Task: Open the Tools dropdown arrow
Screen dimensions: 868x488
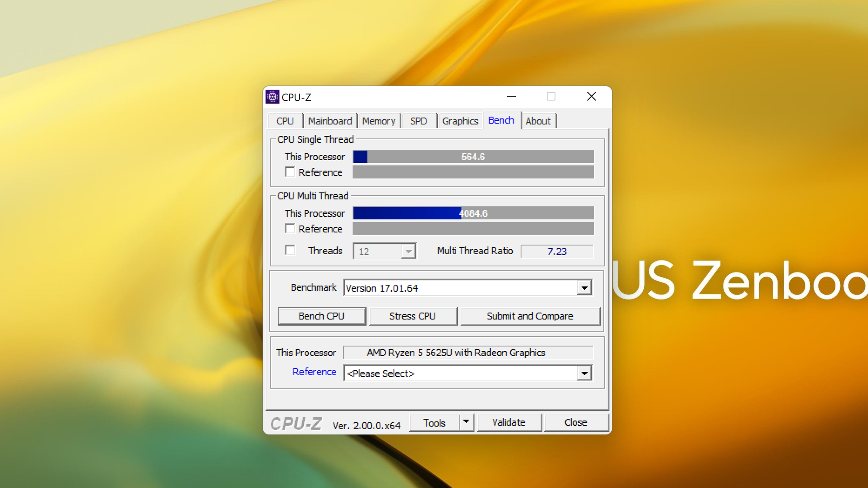Action: point(466,422)
